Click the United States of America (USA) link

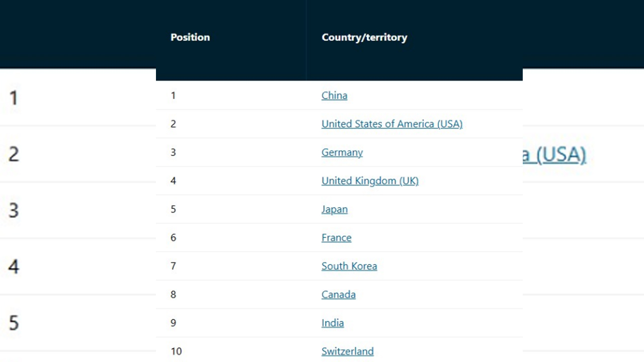click(x=391, y=124)
